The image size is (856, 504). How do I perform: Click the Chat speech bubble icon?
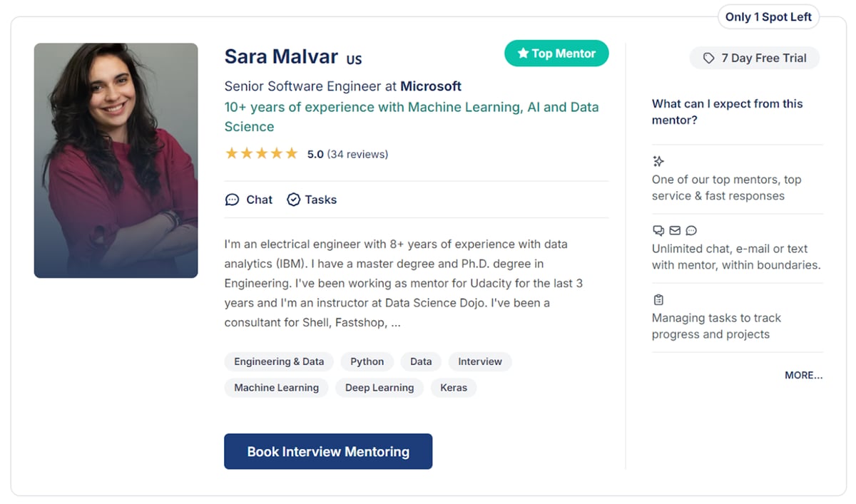[x=232, y=200]
